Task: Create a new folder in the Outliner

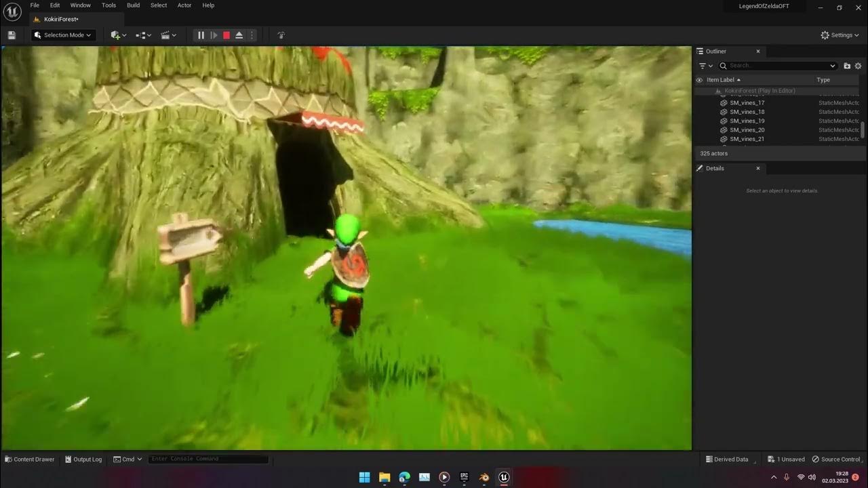Action: pyautogui.click(x=847, y=66)
